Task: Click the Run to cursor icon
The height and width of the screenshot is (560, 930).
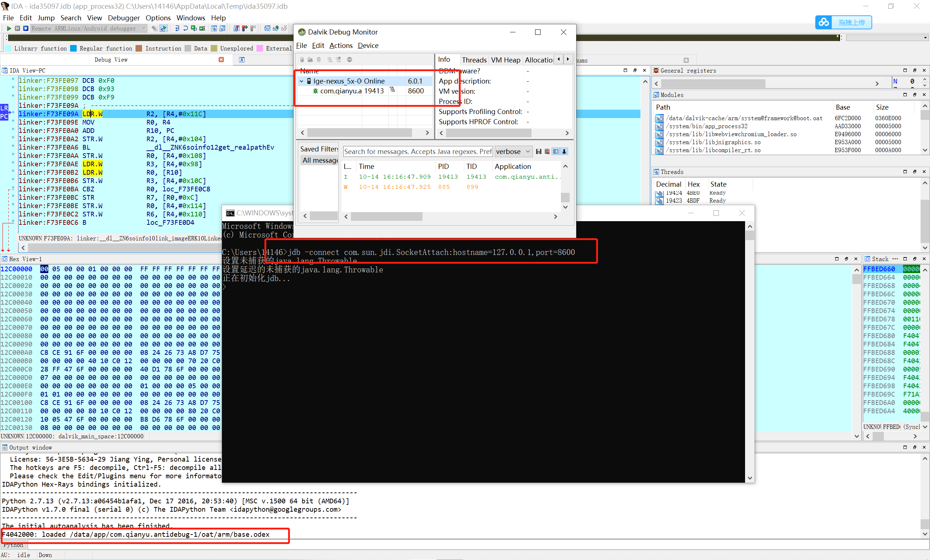Action: pyautogui.click(x=202, y=28)
